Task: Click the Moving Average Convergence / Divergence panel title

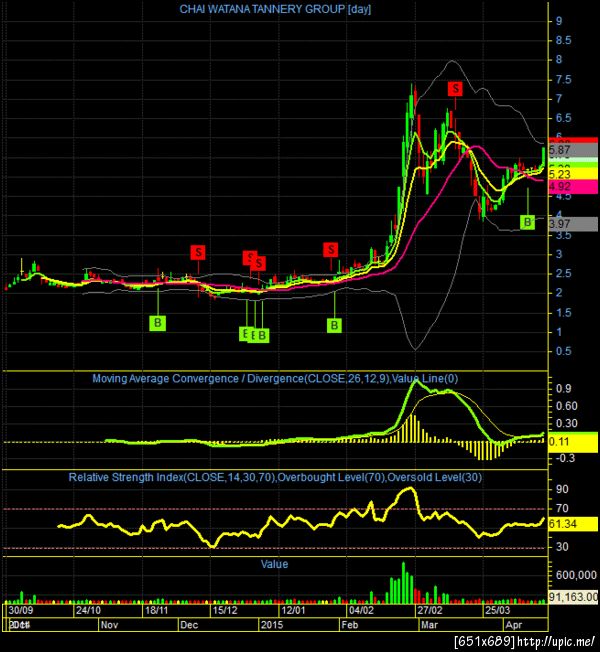Action: pos(275,379)
